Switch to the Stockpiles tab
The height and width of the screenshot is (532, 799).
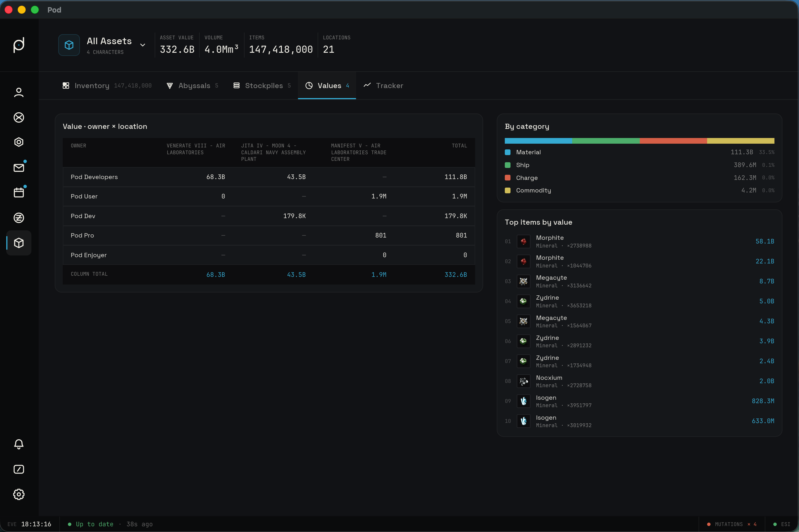262,86
